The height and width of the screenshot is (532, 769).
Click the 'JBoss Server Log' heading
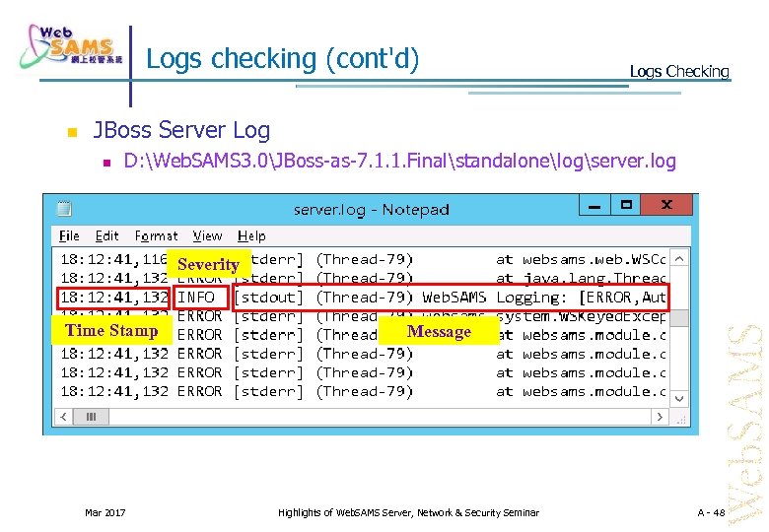(x=181, y=130)
